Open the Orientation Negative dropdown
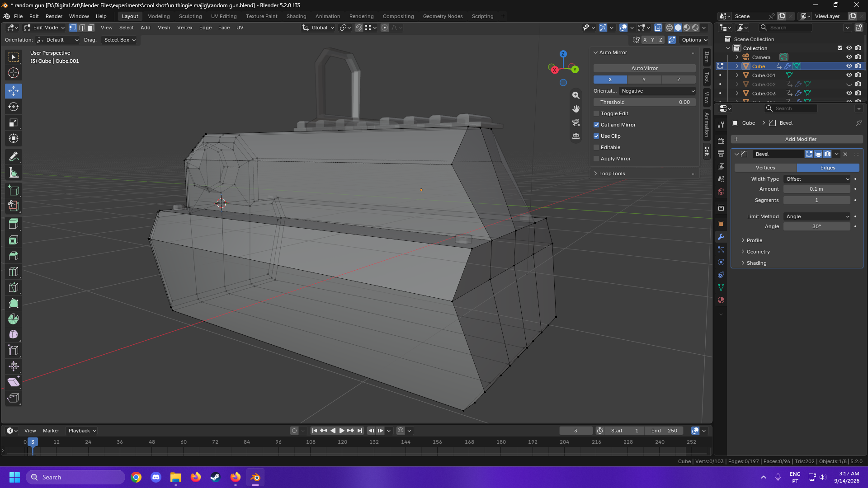This screenshot has width=868, height=488. [658, 91]
